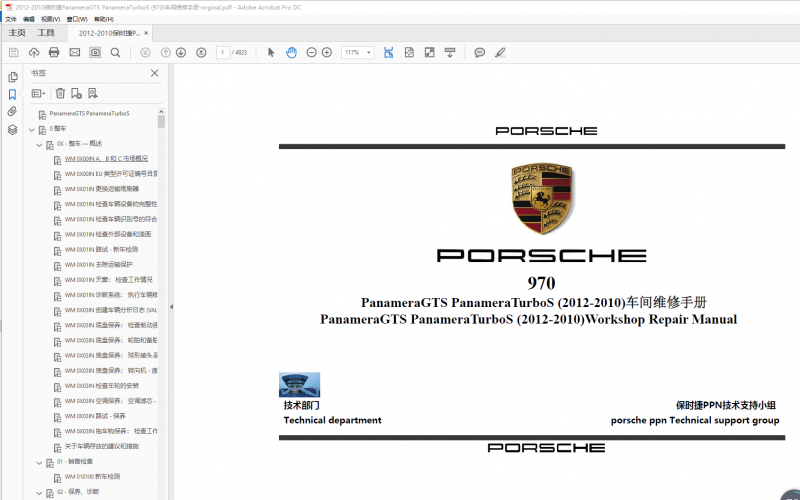Collapse the '01 - 销售检查' bookmark node
800x500 pixels.
[39, 463]
